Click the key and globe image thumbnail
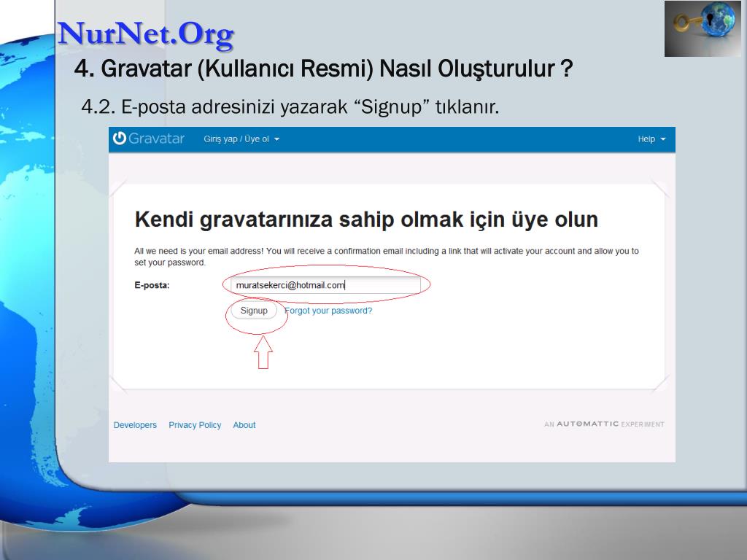The height and width of the screenshot is (560, 747). point(703,28)
